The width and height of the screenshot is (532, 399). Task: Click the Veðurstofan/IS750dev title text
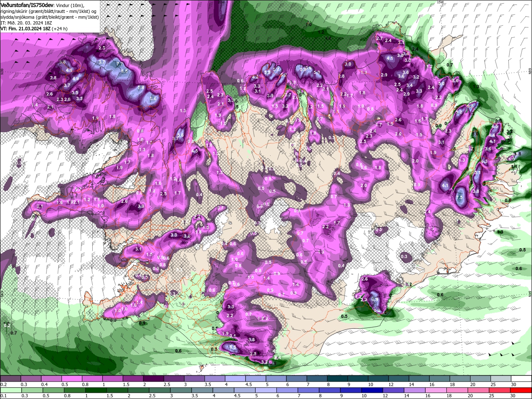[27, 5]
